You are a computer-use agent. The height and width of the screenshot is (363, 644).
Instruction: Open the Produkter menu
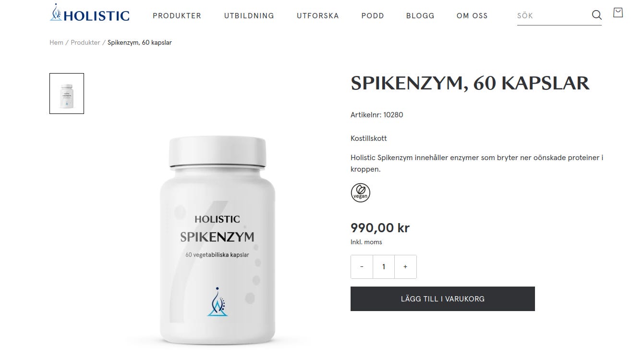[177, 16]
